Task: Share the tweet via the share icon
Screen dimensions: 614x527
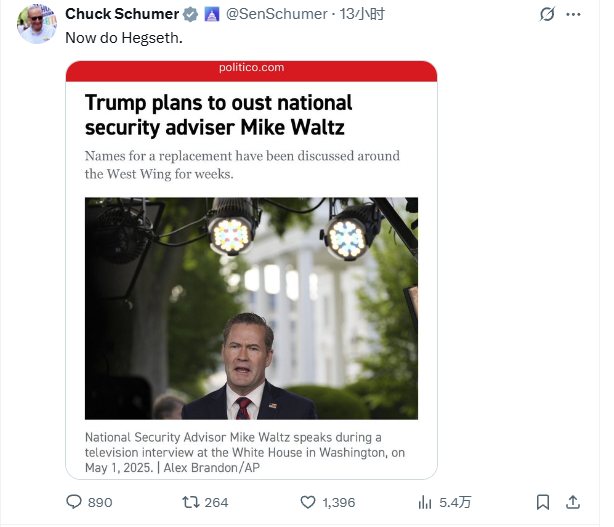Action: pos(573,502)
